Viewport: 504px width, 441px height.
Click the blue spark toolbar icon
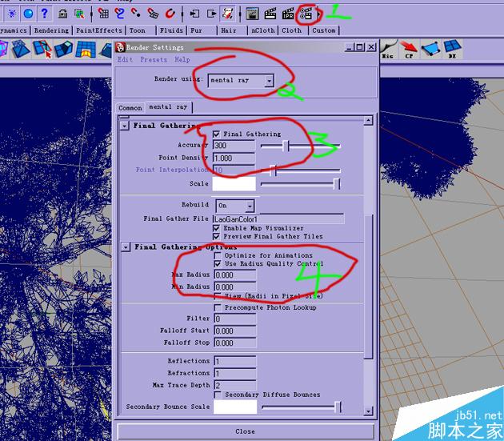click(12, 14)
